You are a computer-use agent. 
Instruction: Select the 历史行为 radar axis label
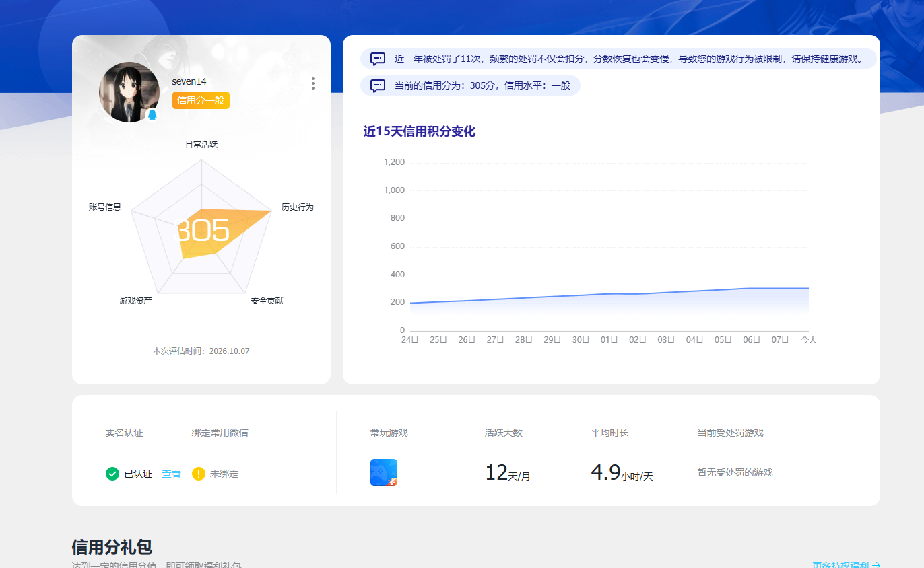point(297,207)
